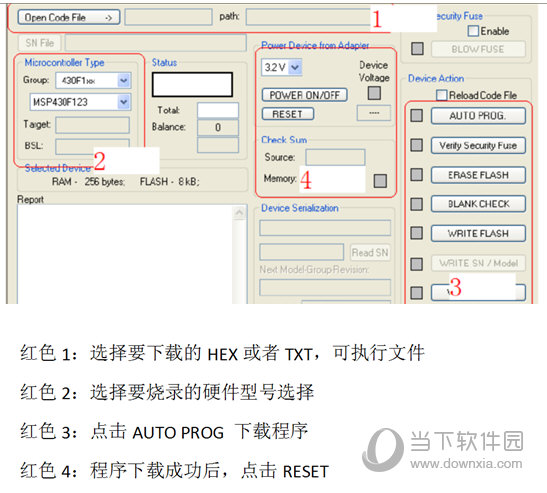Click the "FLASH - 8 kB;" text

pyautogui.click(x=170, y=182)
